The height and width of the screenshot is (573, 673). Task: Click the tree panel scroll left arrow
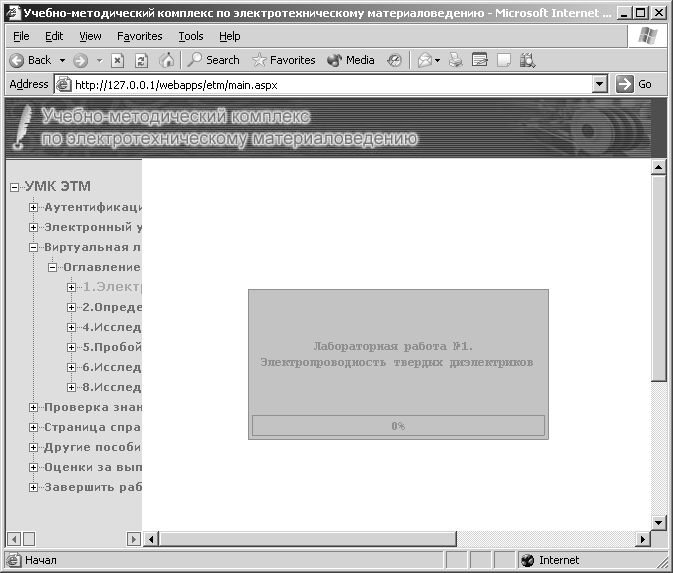[14, 539]
